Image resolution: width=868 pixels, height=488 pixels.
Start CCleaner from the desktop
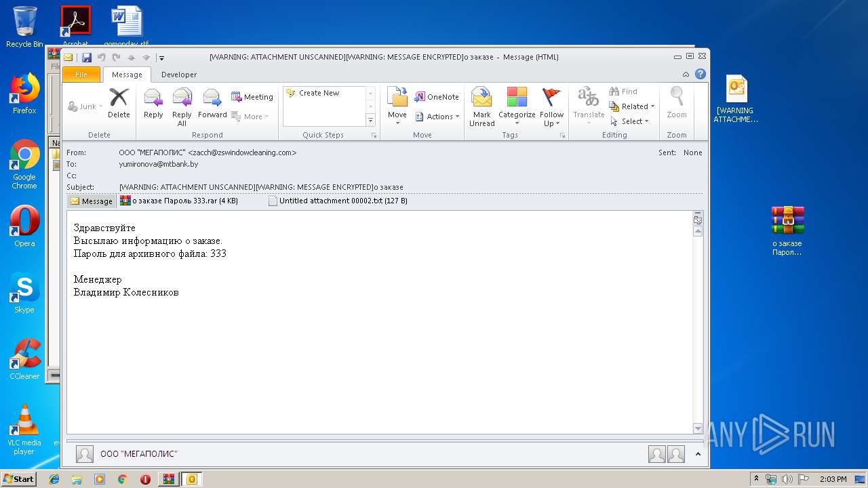[x=24, y=359]
